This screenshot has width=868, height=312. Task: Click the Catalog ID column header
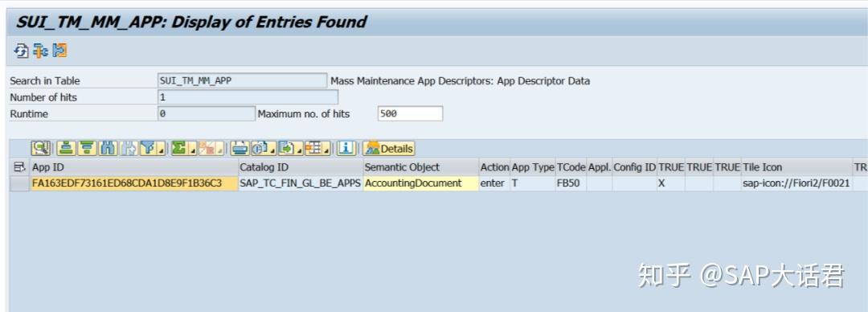[301, 167]
